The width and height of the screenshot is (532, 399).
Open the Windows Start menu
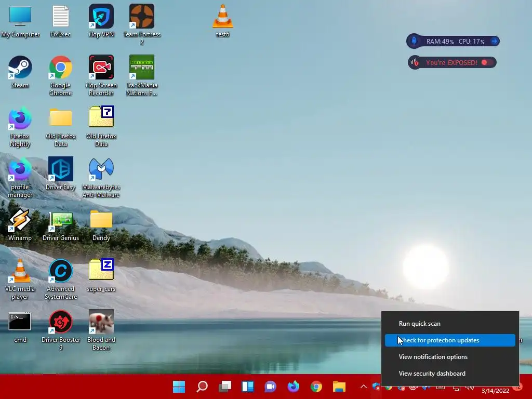[x=179, y=387]
